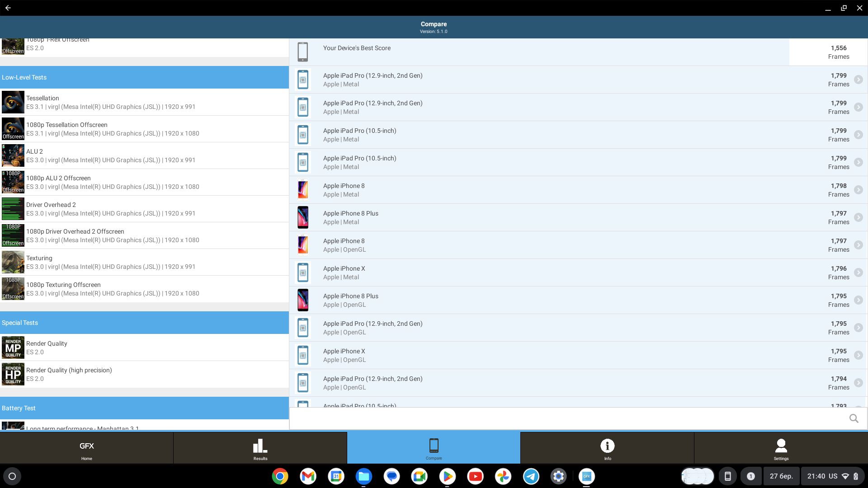The image size is (868, 488).
Task: Select Special Tests menu section
Action: [144, 322]
